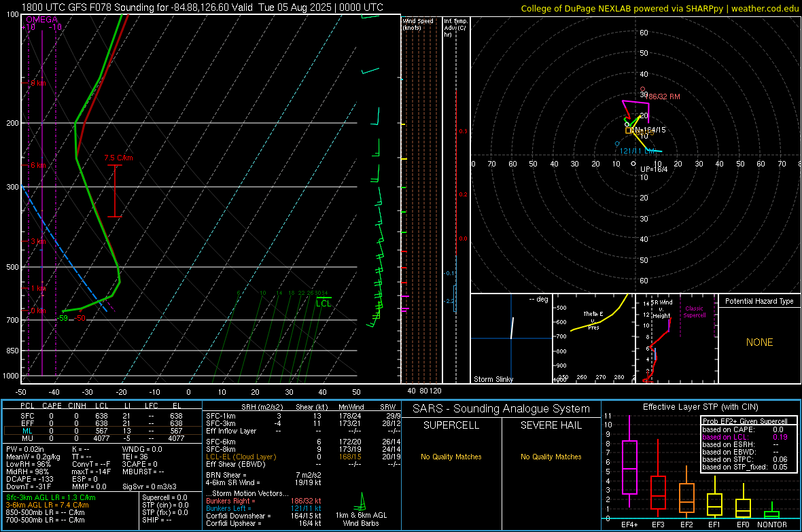Image resolution: width=802 pixels, height=532 pixels.
Task: Click the sounding title with valid time
Action: point(203,7)
